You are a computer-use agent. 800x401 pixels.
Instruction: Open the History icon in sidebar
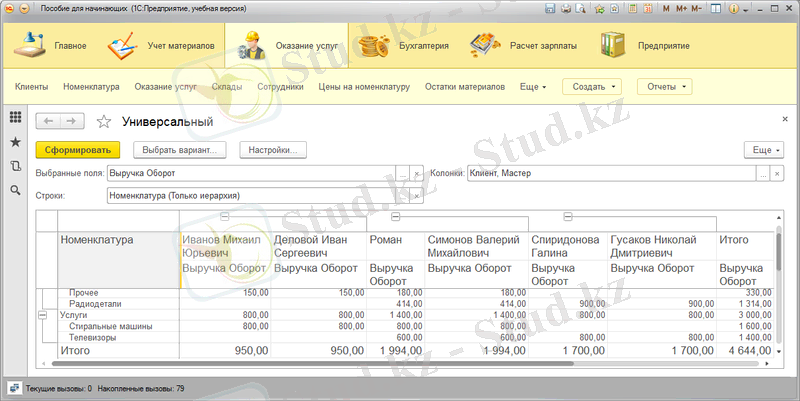(15, 166)
